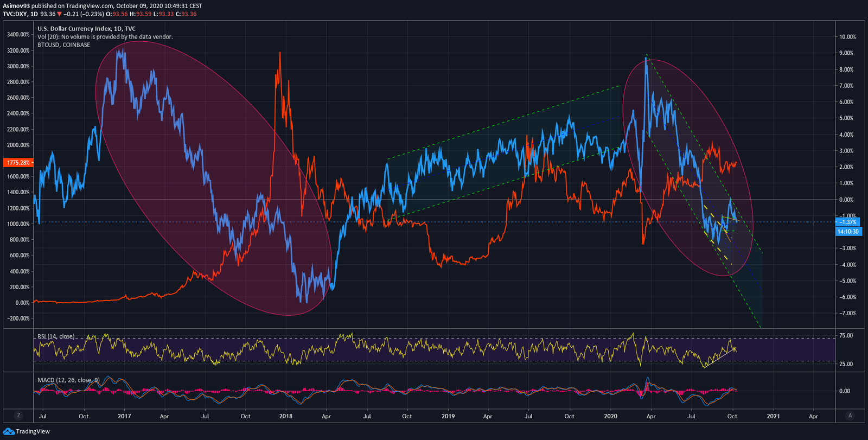Click the 75.00 level on RSI scale

click(x=846, y=336)
